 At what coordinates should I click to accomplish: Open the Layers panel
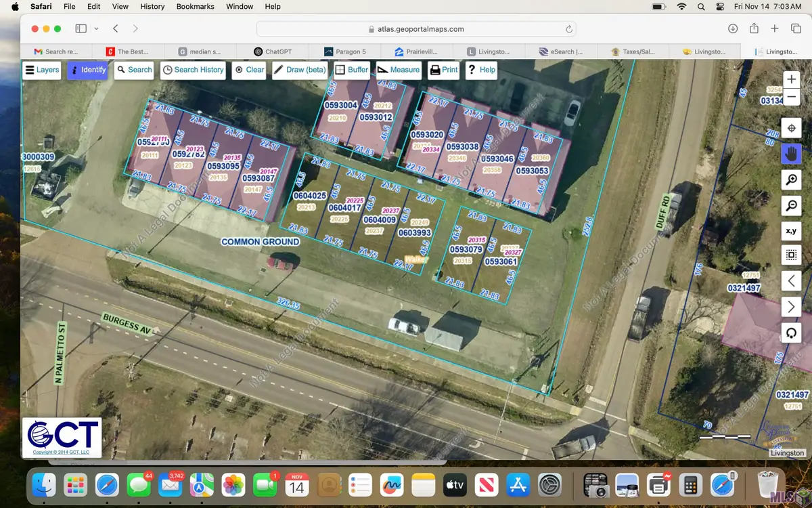41,70
